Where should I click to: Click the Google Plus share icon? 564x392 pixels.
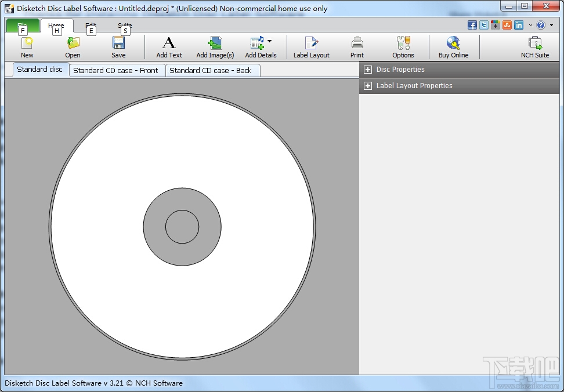pos(496,25)
